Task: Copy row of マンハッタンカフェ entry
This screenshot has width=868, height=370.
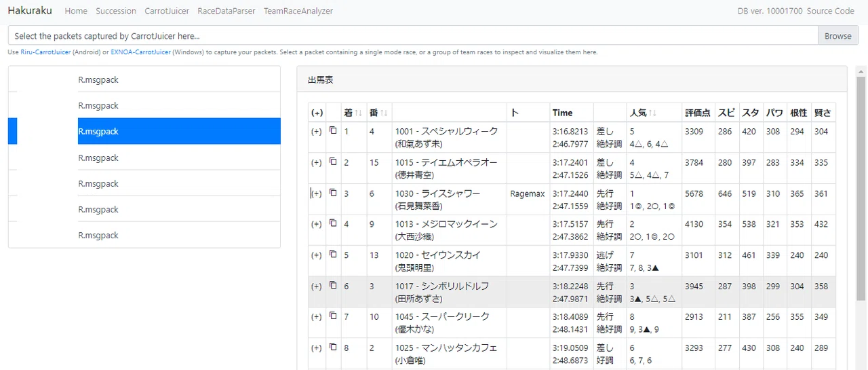Action: tap(333, 347)
